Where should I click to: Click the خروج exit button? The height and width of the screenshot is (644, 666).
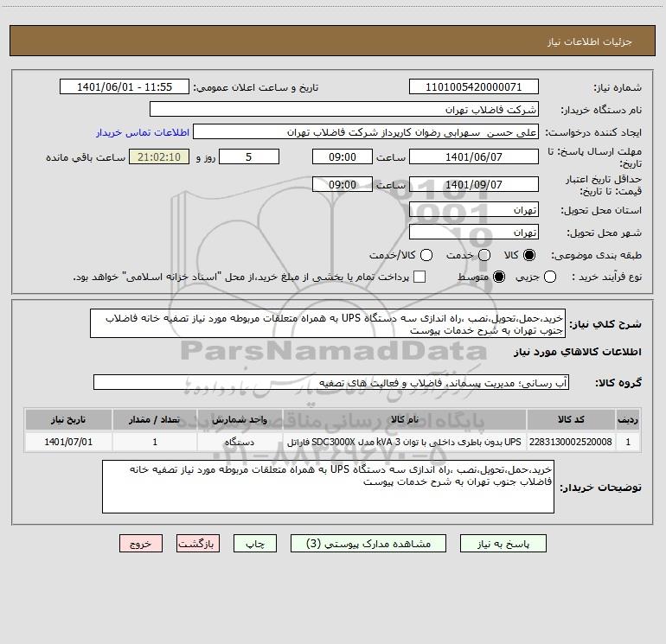pos(141,544)
